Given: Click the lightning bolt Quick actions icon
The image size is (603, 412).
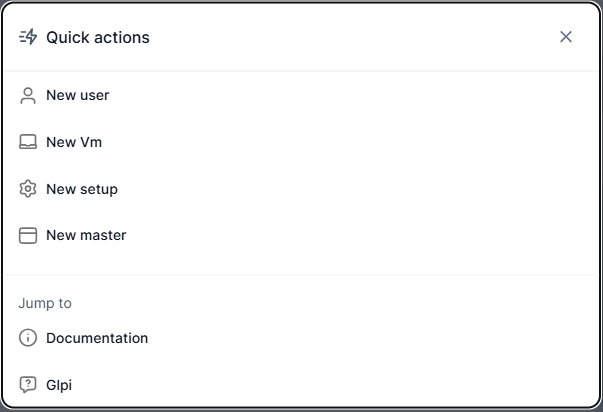Looking at the screenshot, I should [28, 37].
